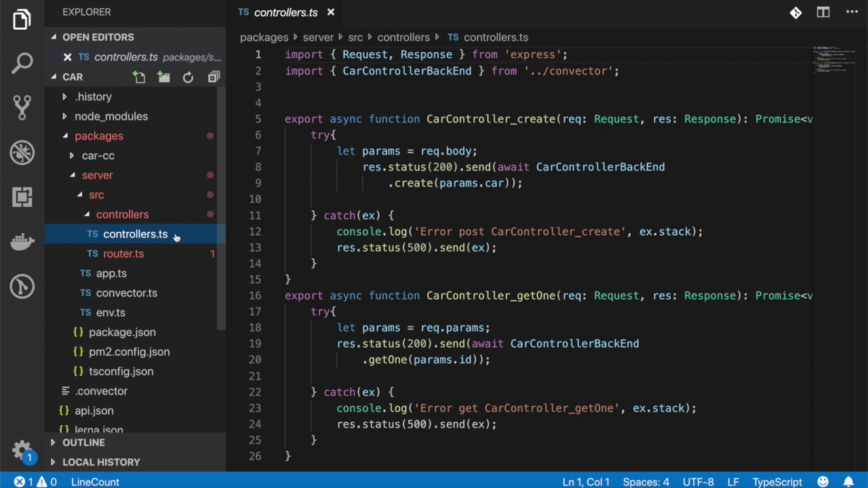Image resolution: width=868 pixels, height=488 pixels.
Task: Change language mode from TypeScript
Action: click(777, 482)
